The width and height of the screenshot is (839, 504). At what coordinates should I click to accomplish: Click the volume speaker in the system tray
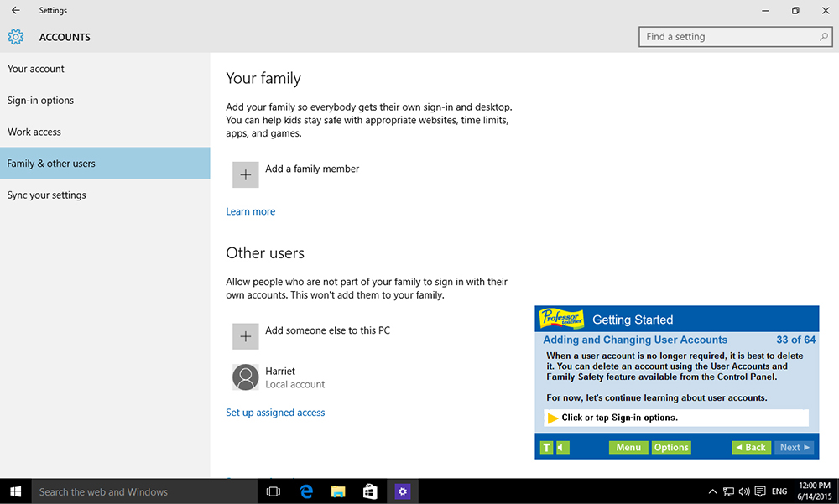click(x=744, y=491)
